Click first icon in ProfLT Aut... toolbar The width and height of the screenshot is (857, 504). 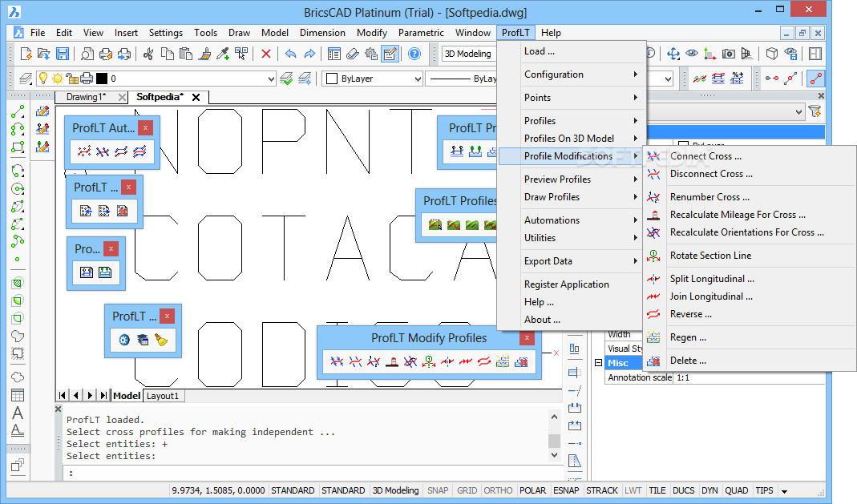tap(84, 151)
